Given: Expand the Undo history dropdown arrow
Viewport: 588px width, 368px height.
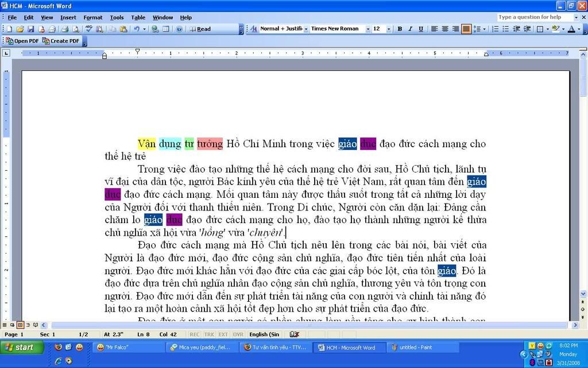Looking at the screenshot, I should click(144, 29).
